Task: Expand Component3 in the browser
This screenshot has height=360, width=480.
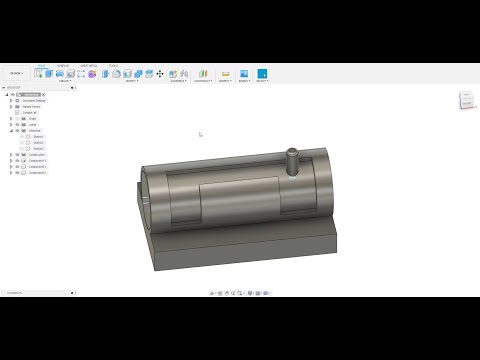Action: coord(11,173)
